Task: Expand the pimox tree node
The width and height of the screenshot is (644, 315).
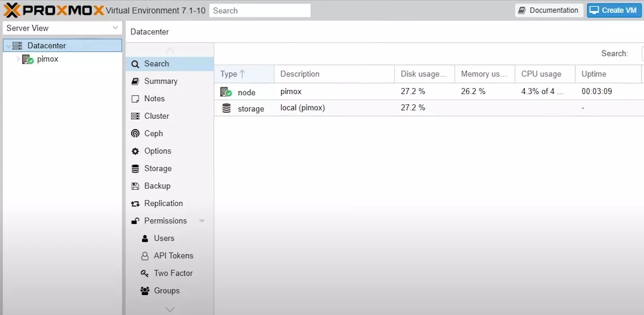Action: pyautogui.click(x=18, y=59)
